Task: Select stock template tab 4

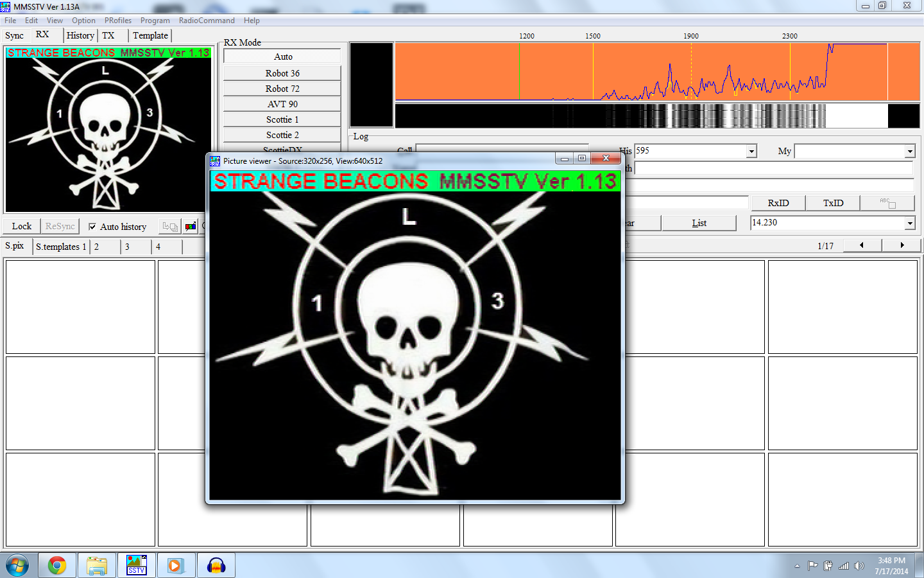Action: (167, 247)
